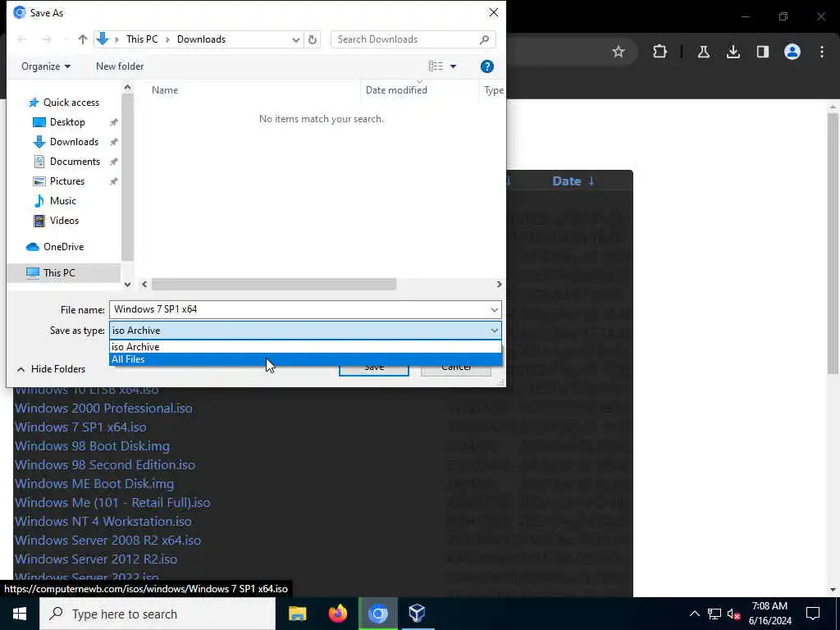This screenshot has width=840, height=630.
Task: Select Documents in navigation pane
Action: coord(75,162)
